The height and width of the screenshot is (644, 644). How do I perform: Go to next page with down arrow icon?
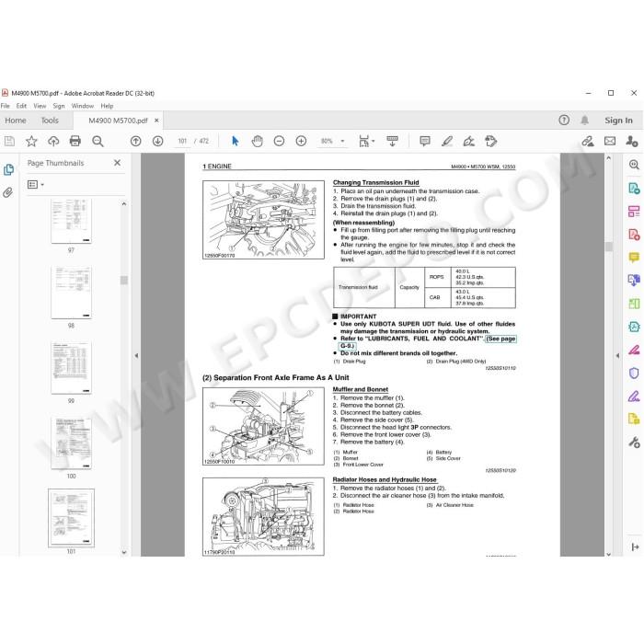157,142
